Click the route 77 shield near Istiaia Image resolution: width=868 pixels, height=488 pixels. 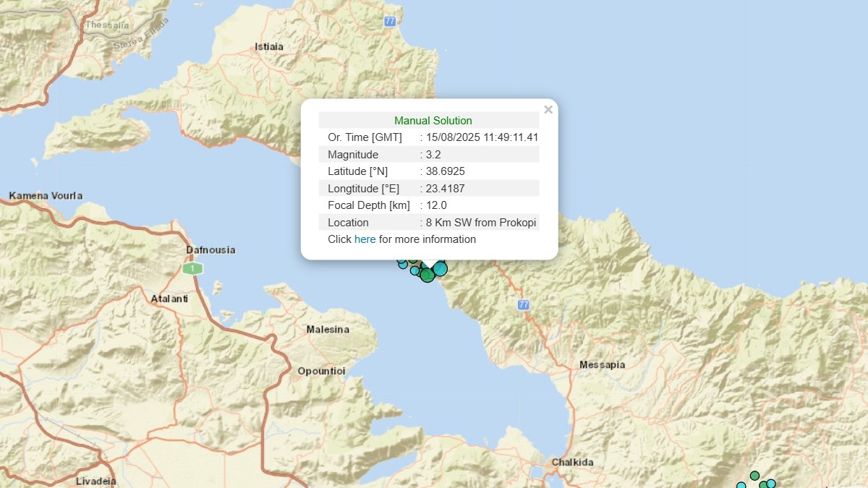point(390,22)
